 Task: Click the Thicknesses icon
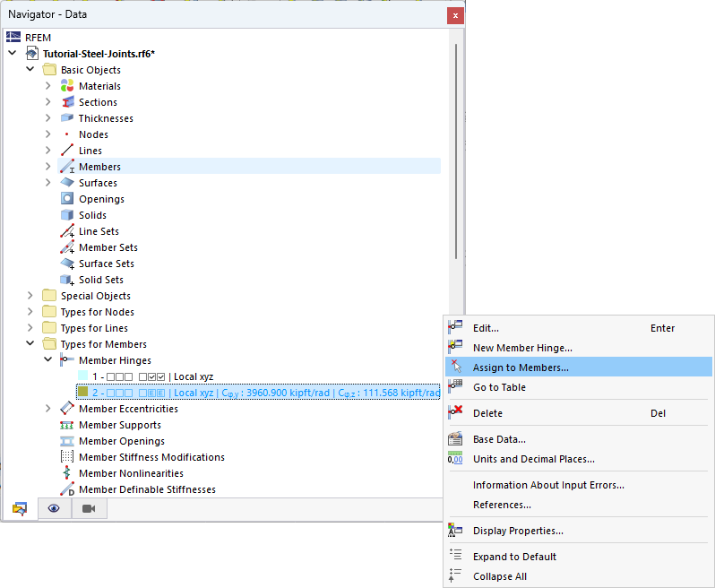tap(67, 118)
